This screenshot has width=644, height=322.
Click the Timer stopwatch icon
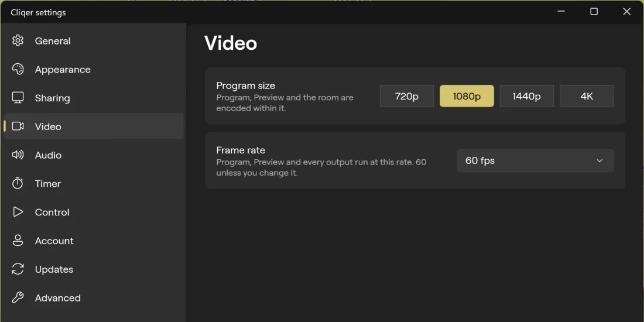tap(18, 183)
